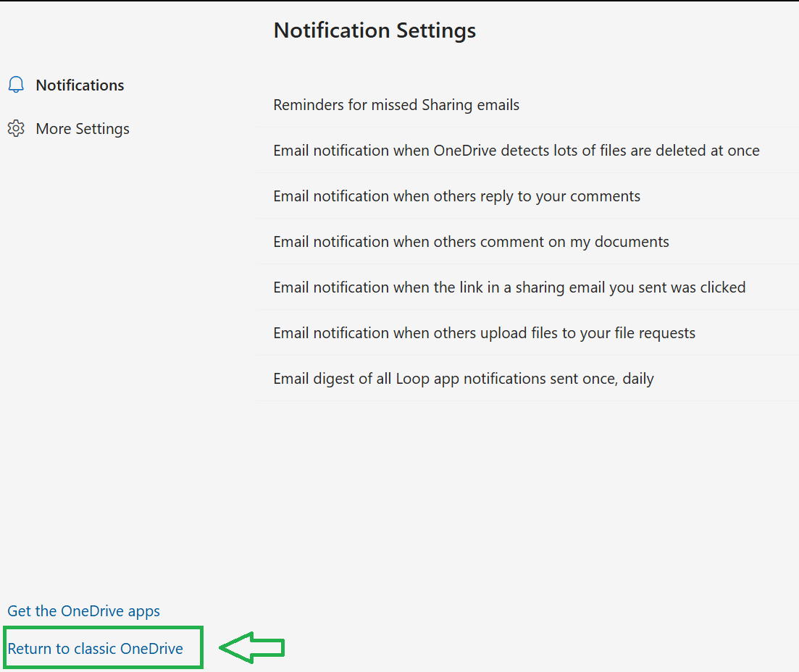Follow the Get the OneDrive apps link
The image size is (799, 672).
click(83, 611)
